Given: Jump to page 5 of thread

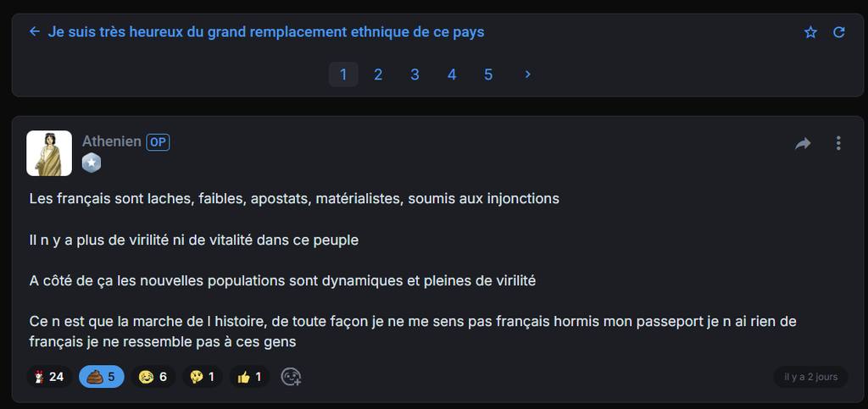Looking at the screenshot, I should click(488, 75).
